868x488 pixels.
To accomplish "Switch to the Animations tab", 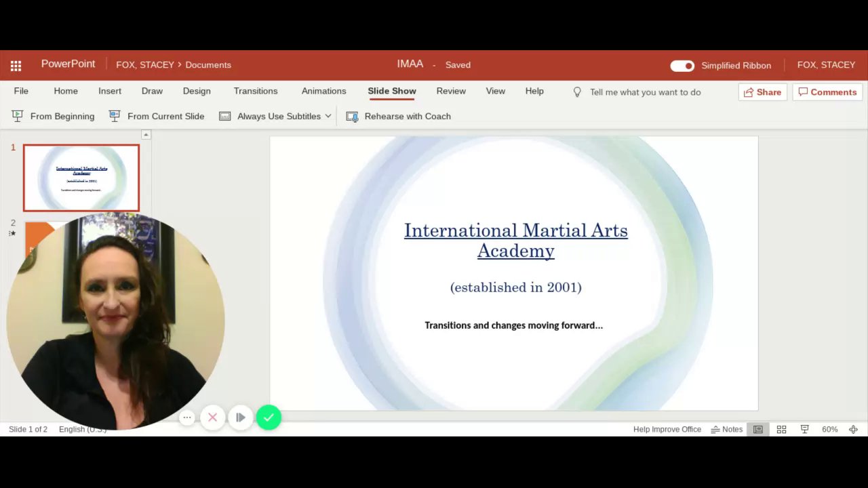I will pos(323,91).
